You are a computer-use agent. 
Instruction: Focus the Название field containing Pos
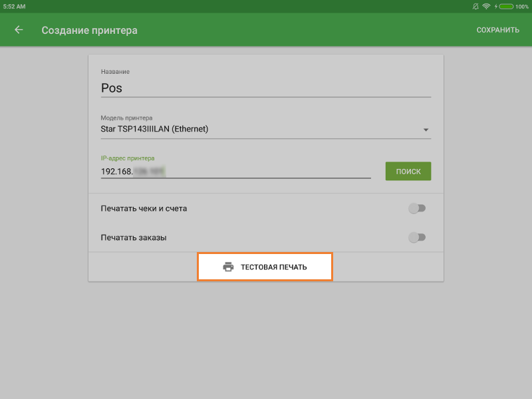tap(265, 88)
